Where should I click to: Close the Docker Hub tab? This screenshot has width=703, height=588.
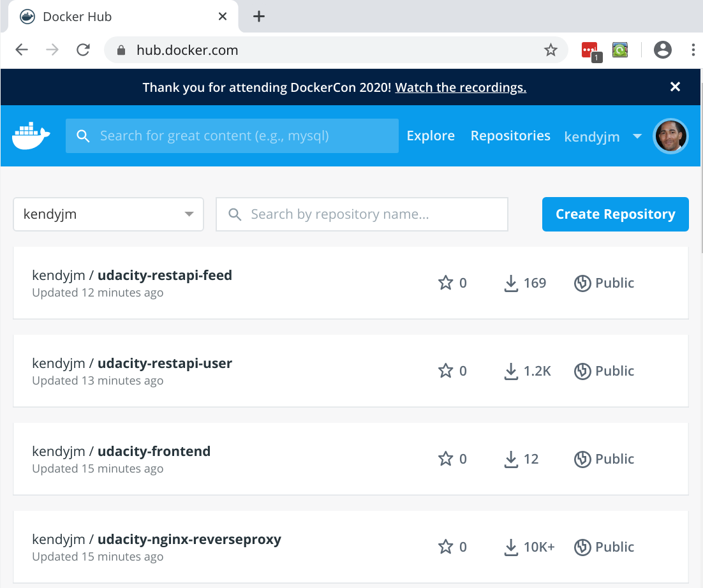(x=223, y=17)
